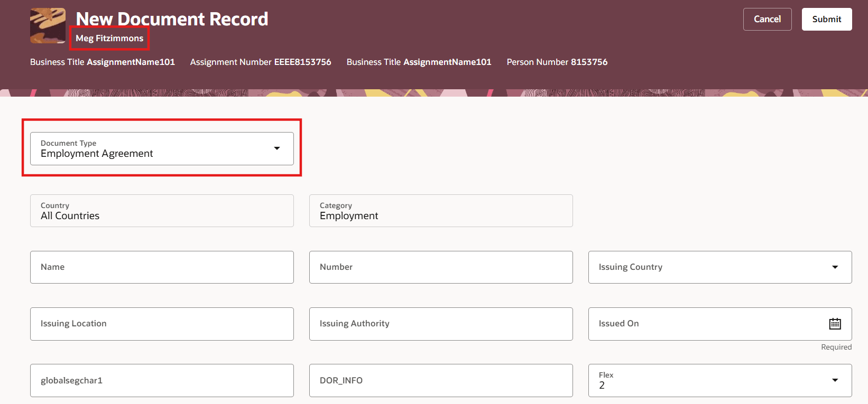This screenshot has height=404, width=868.
Task: Expand the Document Type dropdown arrow
Action: click(276, 148)
